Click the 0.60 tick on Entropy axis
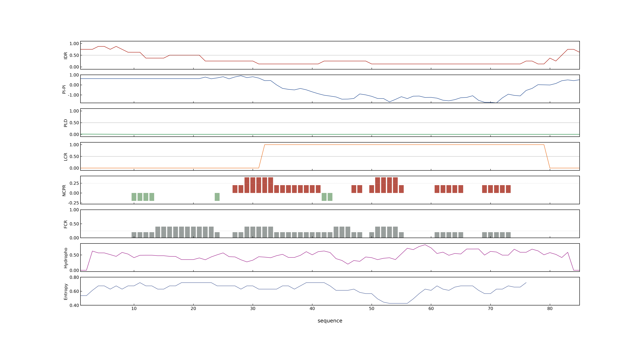Screen dimensions: 644x343 click(x=74, y=291)
